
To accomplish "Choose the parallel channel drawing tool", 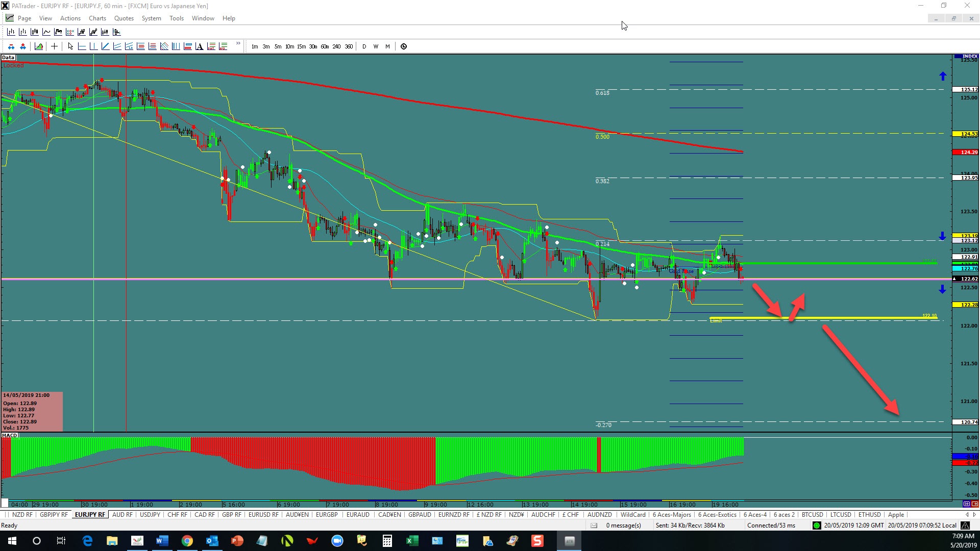I will (x=117, y=46).
